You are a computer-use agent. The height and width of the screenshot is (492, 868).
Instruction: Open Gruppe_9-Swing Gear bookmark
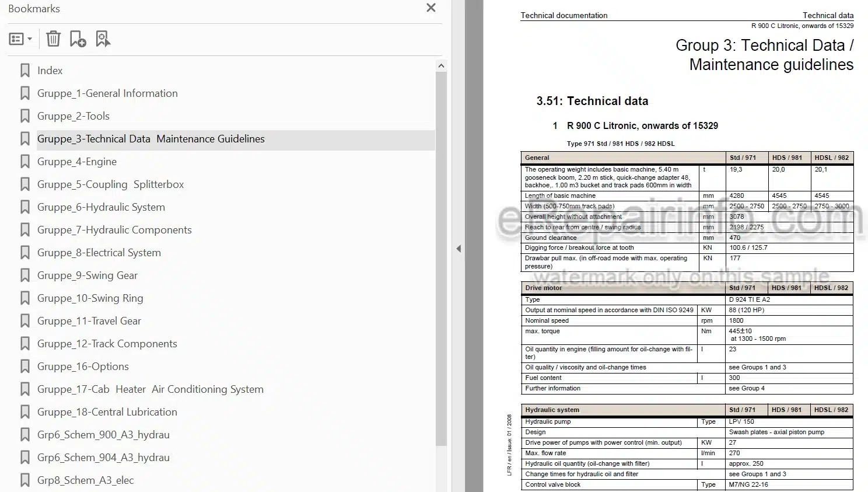pyautogui.click(x=87, y=275)
